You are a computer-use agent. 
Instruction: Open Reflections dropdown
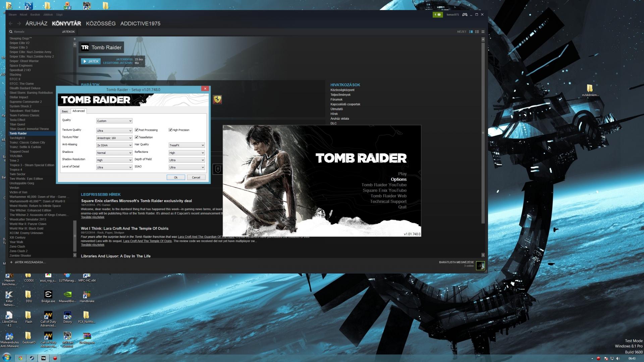(x=187, y=153)
